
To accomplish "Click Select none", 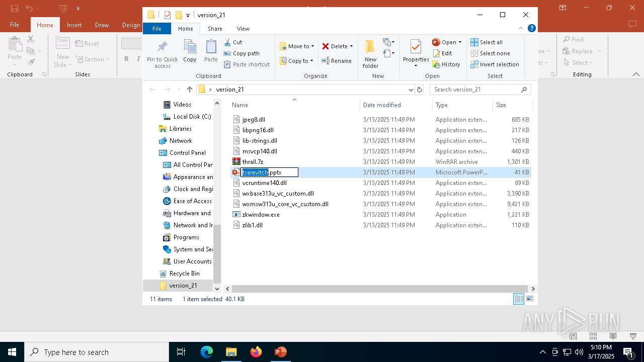I will point(490,53).
